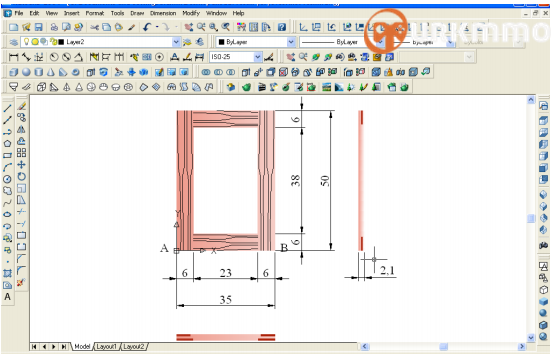554x361 pixels.
Task: Select the Circle draw tool
Action: 7,179
